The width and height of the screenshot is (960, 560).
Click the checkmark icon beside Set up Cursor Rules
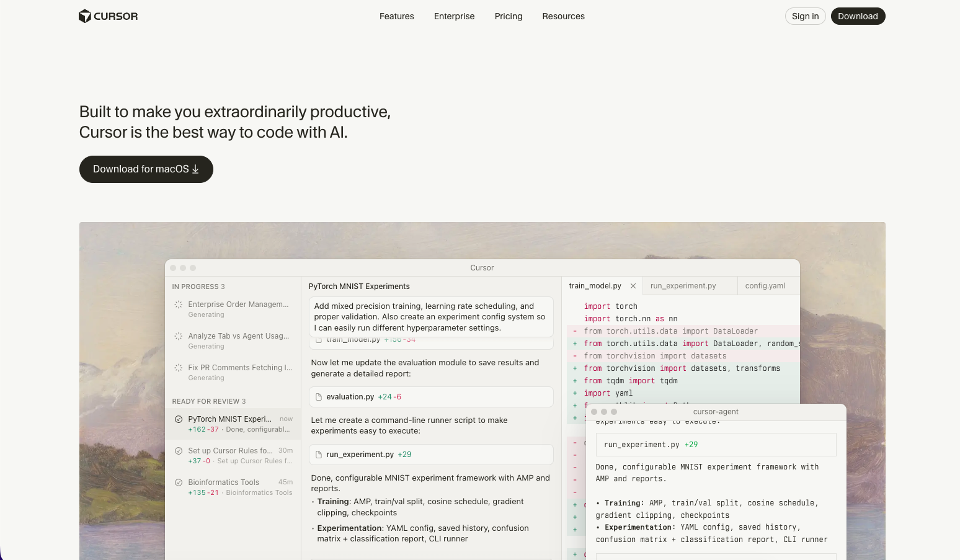pos(179,451)
